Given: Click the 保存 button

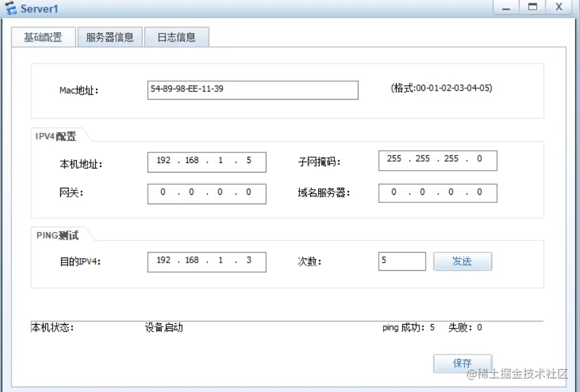Looking at the screenshot, I should [463, 363].
